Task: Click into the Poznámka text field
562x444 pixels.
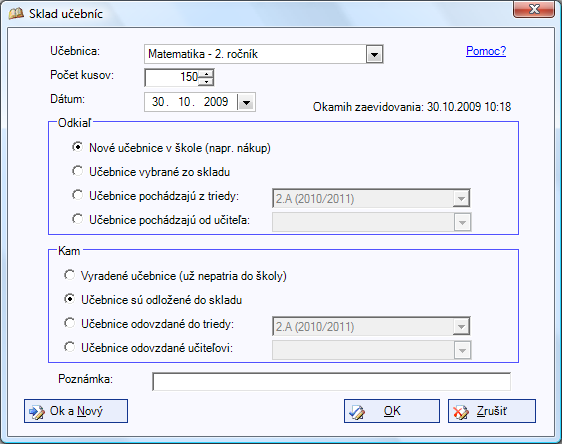Action: point(331,382)
